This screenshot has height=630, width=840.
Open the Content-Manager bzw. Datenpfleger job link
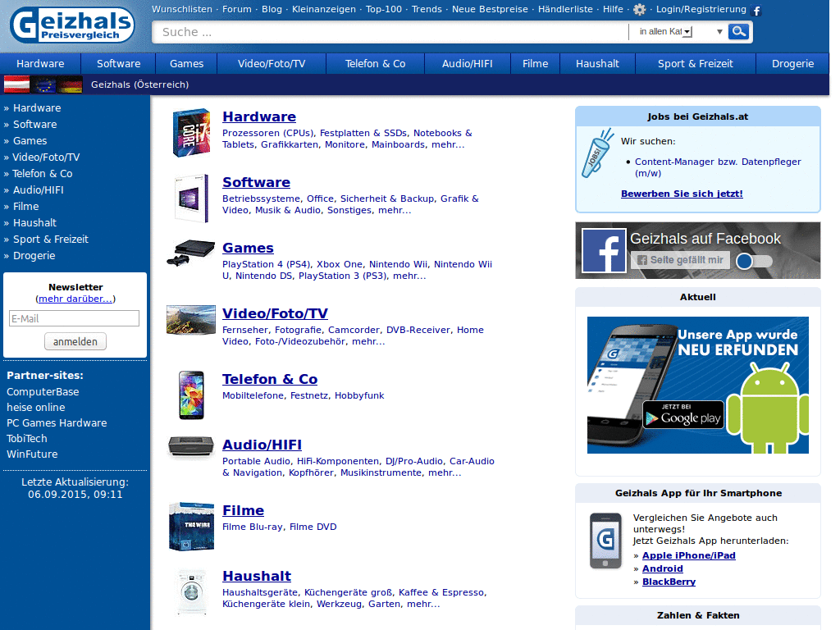pyautogui.click(x=718, y=167)
